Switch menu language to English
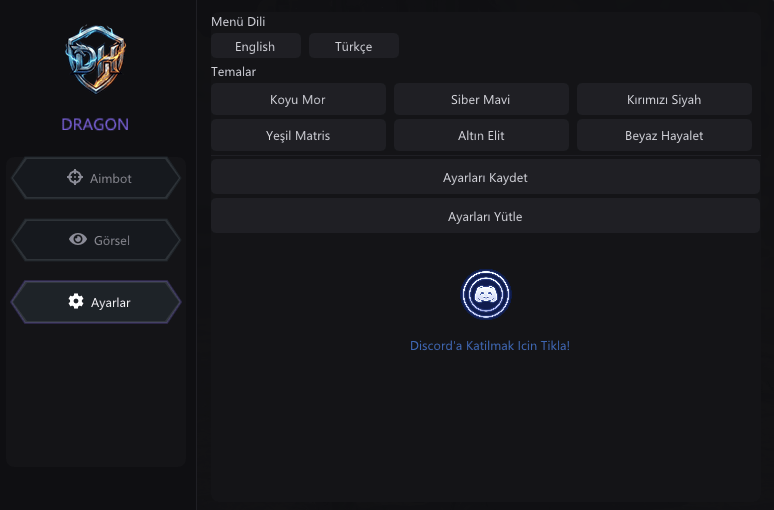 tap(256, 46)
